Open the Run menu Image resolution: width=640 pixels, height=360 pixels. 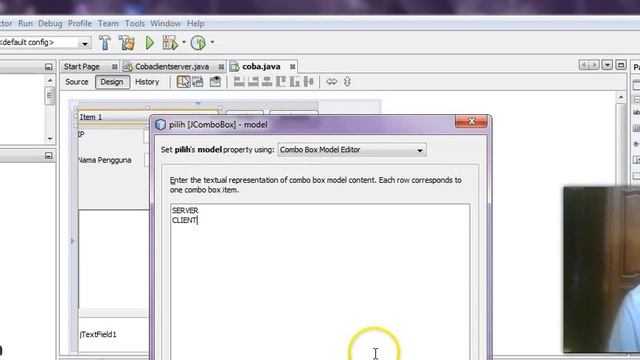click(25, 23)
